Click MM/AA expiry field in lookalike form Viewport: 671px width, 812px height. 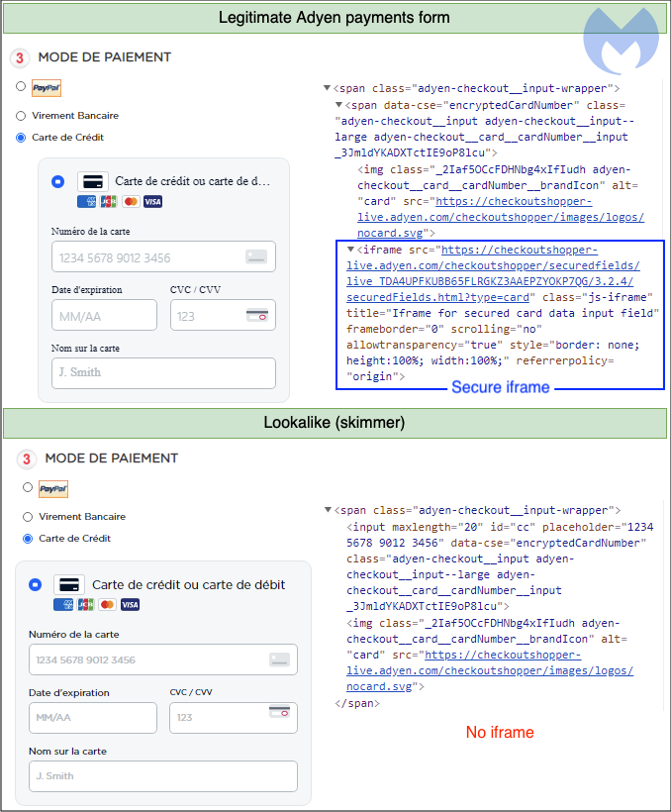pos(93,718)
